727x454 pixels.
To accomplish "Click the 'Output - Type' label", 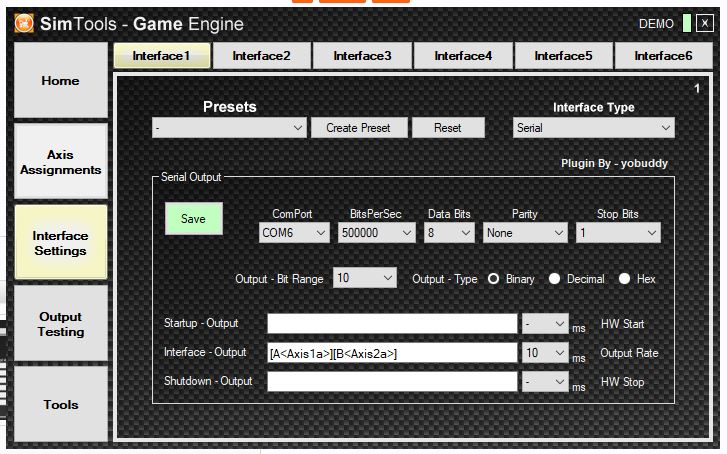I will coord(445,279).
